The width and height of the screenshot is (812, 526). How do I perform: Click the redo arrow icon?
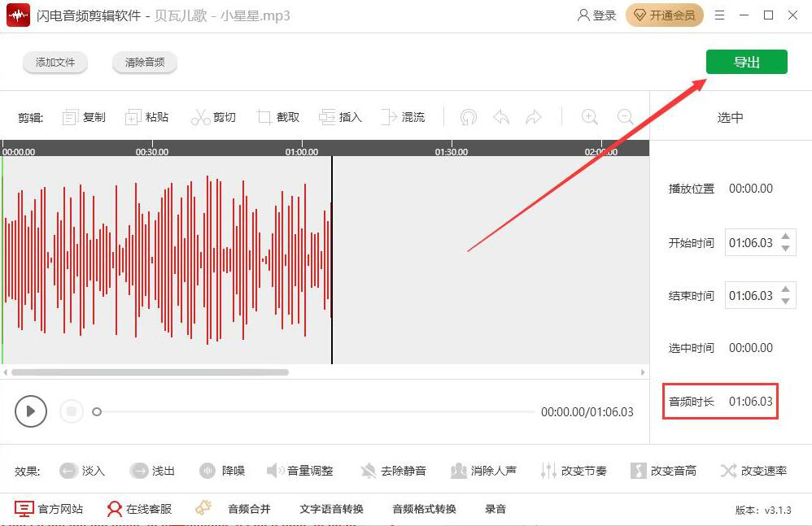534,117
